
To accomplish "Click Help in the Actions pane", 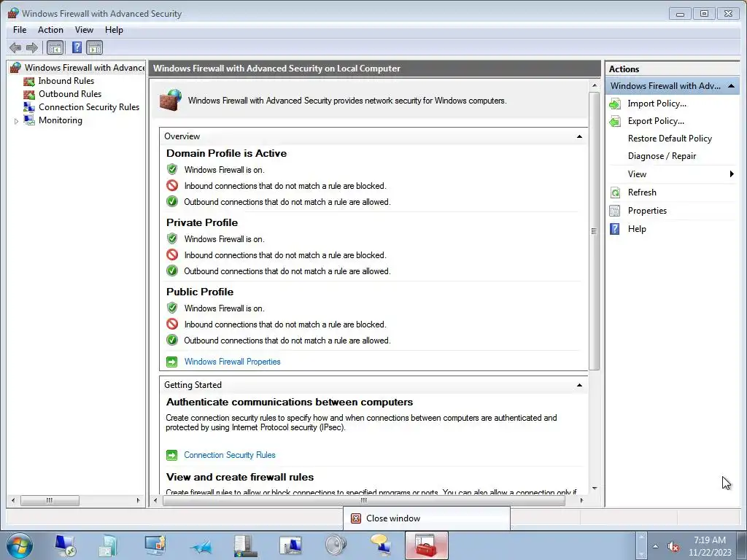I will (x=636, y=229).
